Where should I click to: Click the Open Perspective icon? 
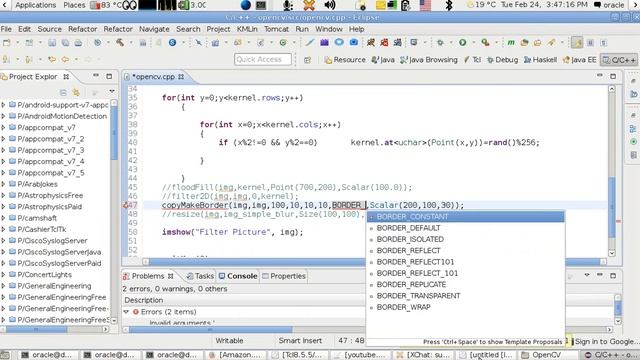pyautogui.click(x=307, y=60)
